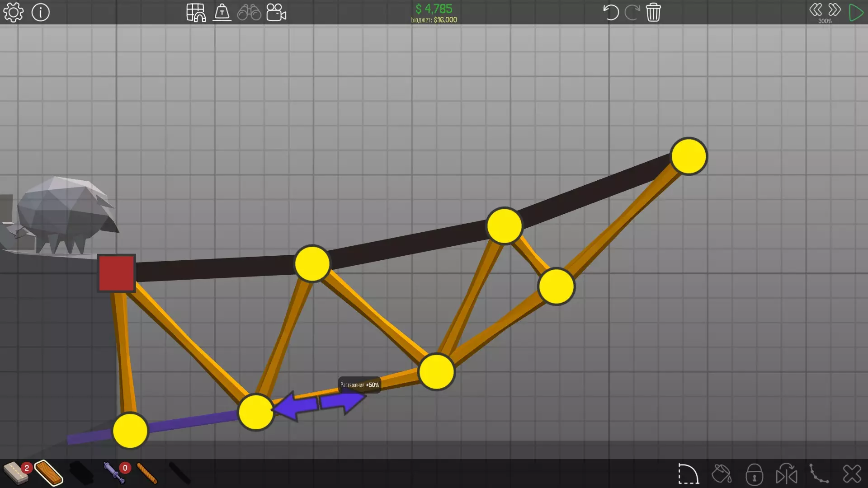Screen dimensions: 868x488
Task: Open the settings gear menu
Action: pyautogui.click(x=14, y=13)
